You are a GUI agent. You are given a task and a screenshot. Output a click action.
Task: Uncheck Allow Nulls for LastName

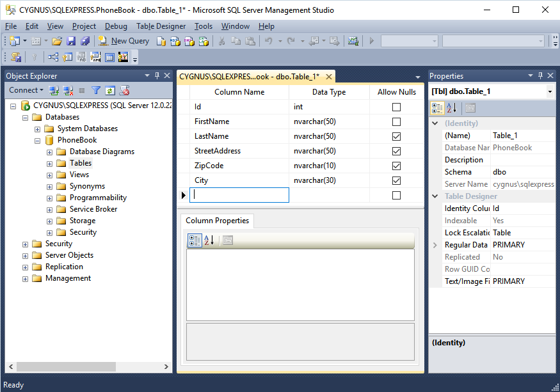click(x=396, y=136)
